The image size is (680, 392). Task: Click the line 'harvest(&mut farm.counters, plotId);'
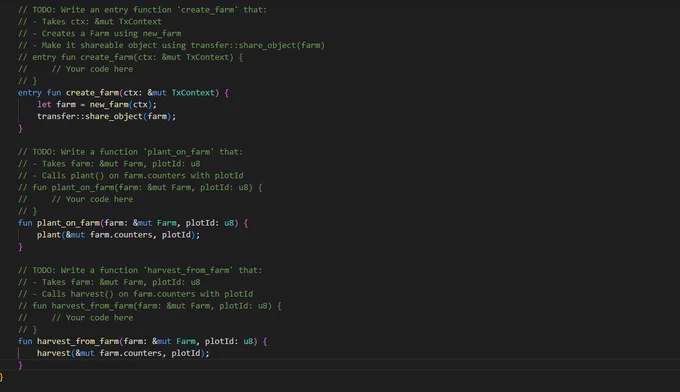point(123,353)
